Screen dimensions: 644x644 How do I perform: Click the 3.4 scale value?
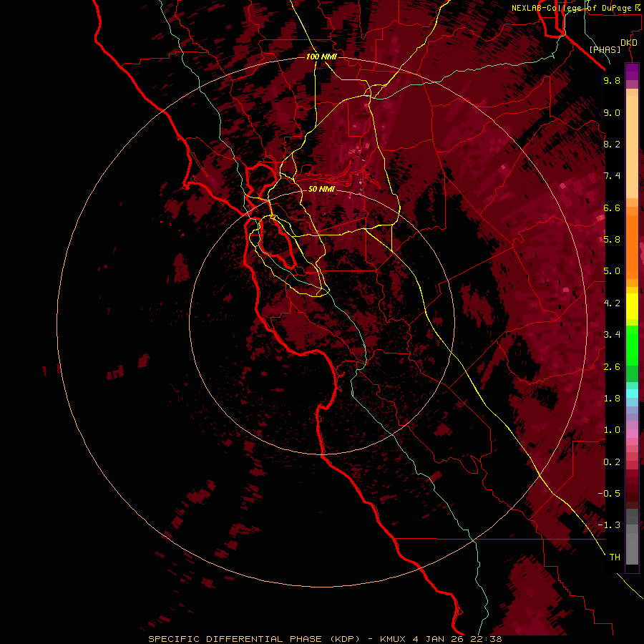pyautogui.click(x=612, y=335)
